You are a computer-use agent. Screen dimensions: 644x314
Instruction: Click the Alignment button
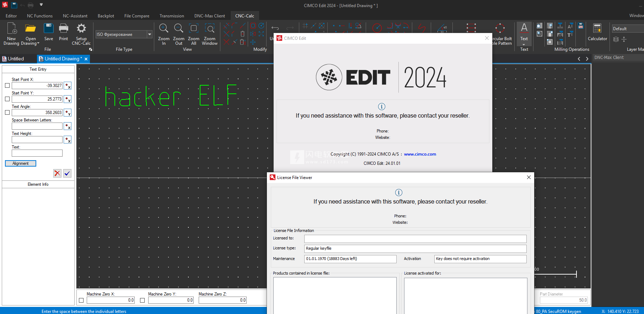click(x=21, y=163)
